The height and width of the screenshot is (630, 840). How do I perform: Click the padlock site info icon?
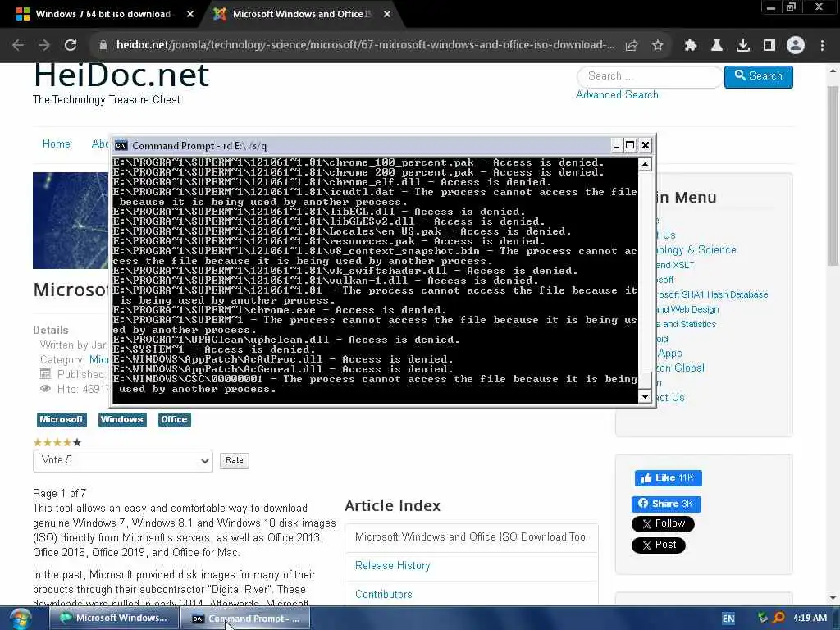pyautogui.click(x=103, y=46)
